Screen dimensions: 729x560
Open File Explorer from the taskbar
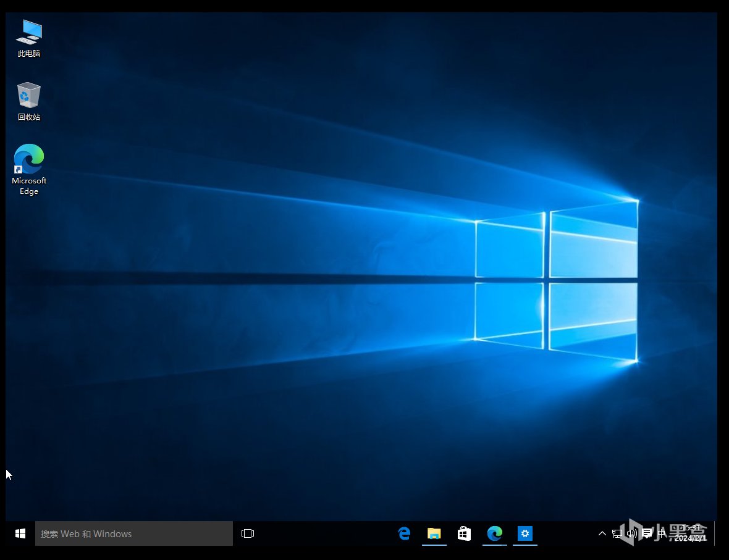(434, 533)
